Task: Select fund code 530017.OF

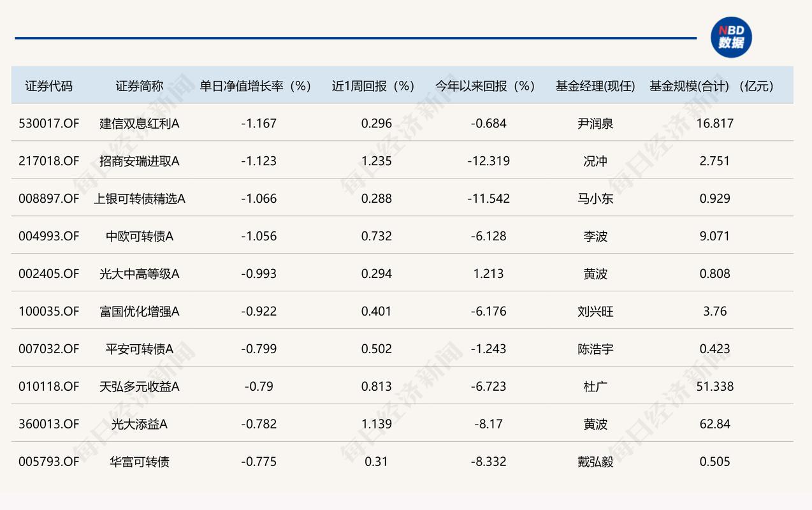Action: point(48,123)
